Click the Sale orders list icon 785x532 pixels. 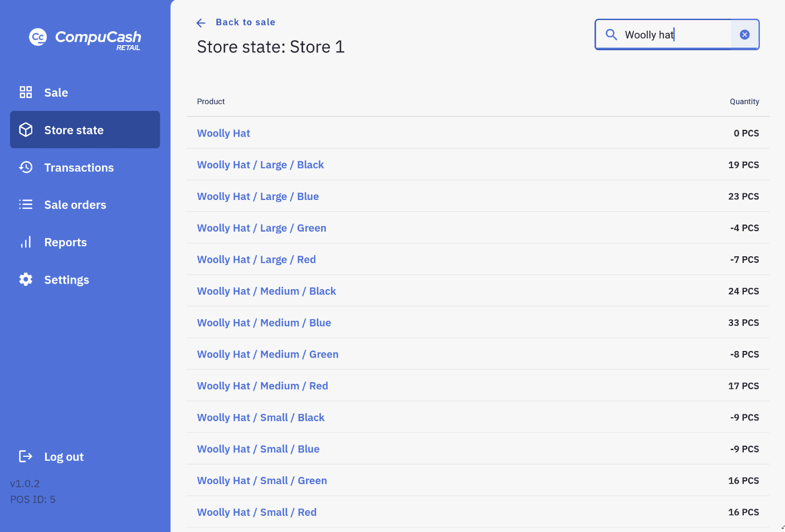pos(26,204)
